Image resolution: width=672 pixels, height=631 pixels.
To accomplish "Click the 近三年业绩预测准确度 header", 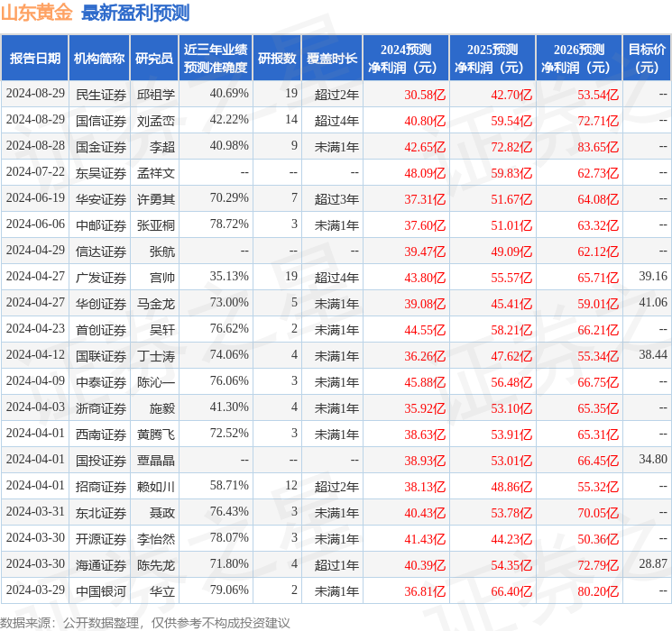I will coord(216,59).
